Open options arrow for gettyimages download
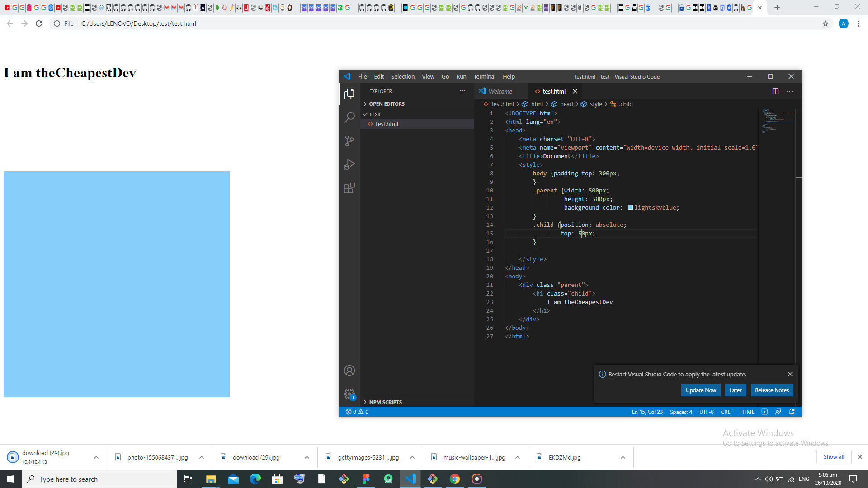This screenshot has height=488, width=868. (412, 457)
